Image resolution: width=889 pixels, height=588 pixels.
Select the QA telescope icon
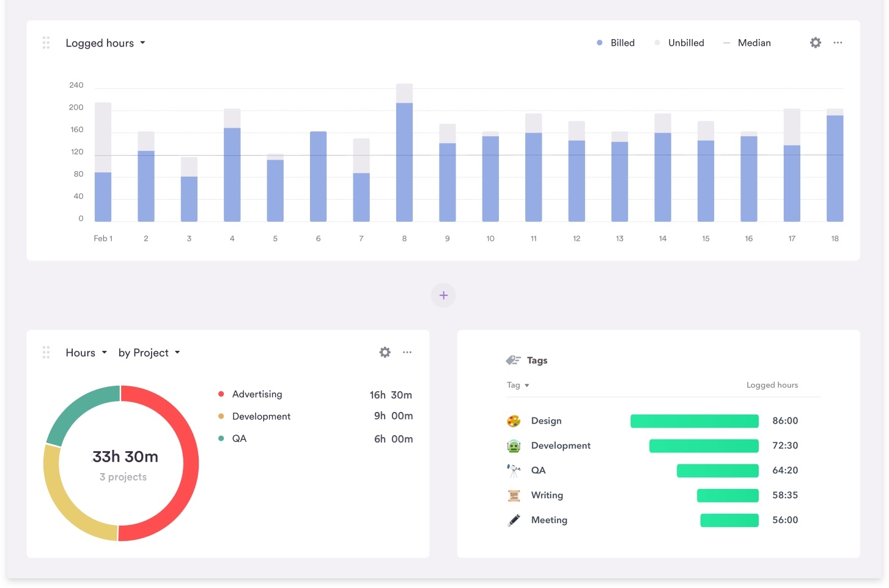pos(514,470)
